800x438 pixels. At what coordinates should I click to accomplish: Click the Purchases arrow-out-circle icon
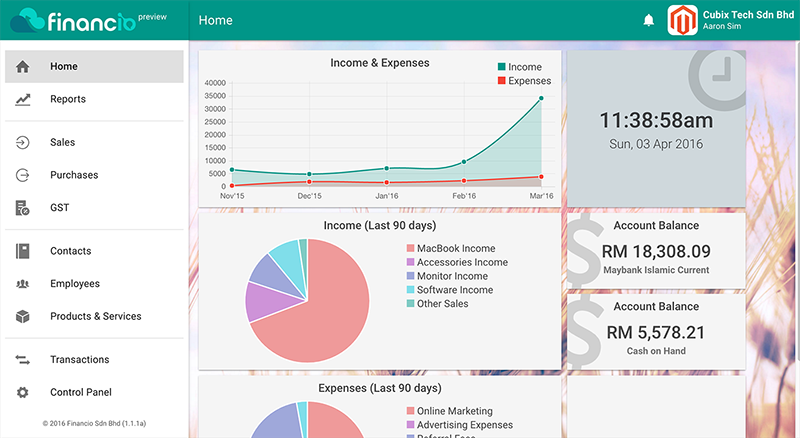pos(22,175)
